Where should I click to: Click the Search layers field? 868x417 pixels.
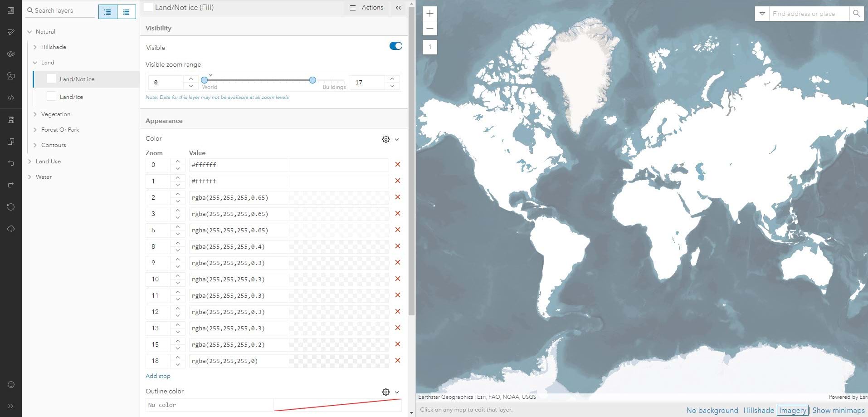click(x=60, y=10)
